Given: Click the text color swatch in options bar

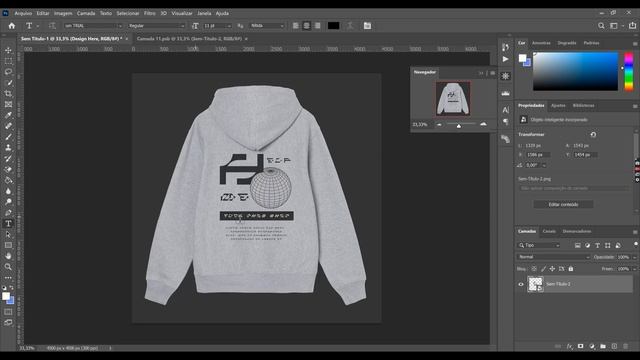Looking at the screenshot, I should point(333,26).
